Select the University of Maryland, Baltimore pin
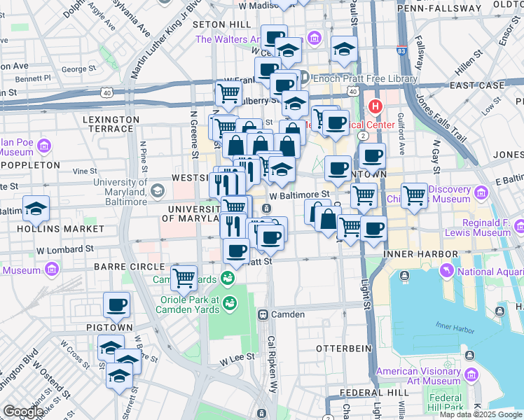 pos(158,191)
